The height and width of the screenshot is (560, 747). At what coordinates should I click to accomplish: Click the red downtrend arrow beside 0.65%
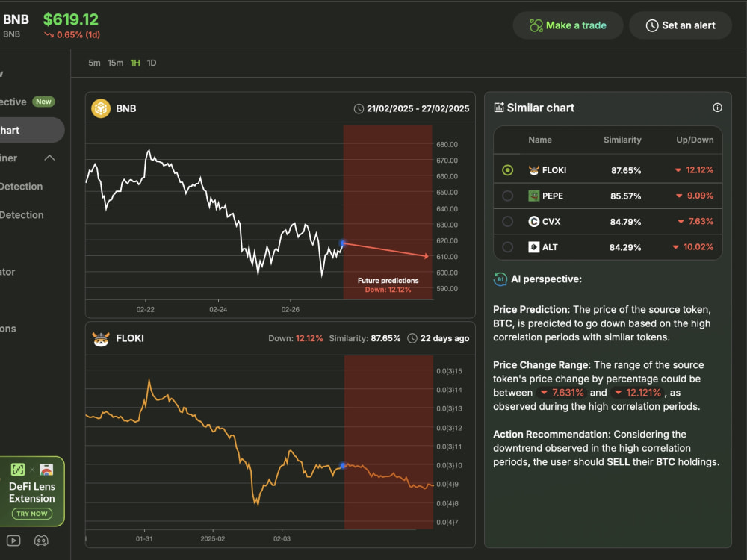[x=49, y=35]
